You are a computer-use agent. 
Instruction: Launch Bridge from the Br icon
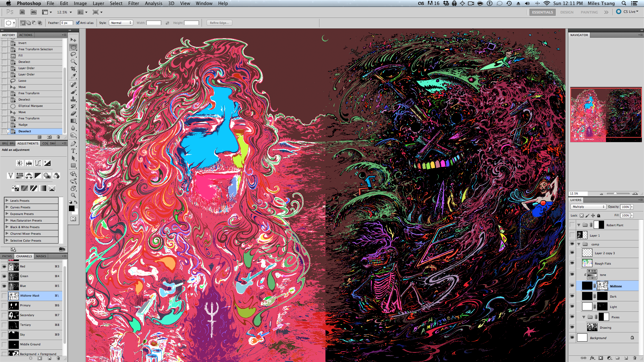(22, 12)
